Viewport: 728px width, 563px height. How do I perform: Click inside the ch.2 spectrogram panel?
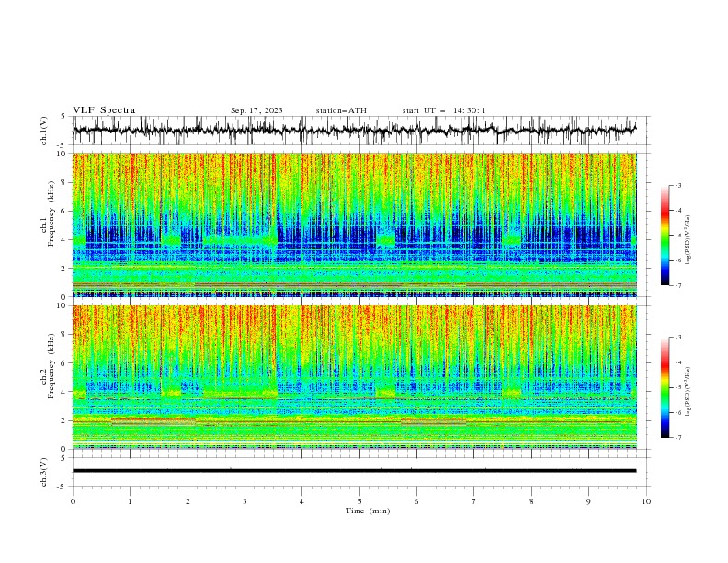[355, 377]
